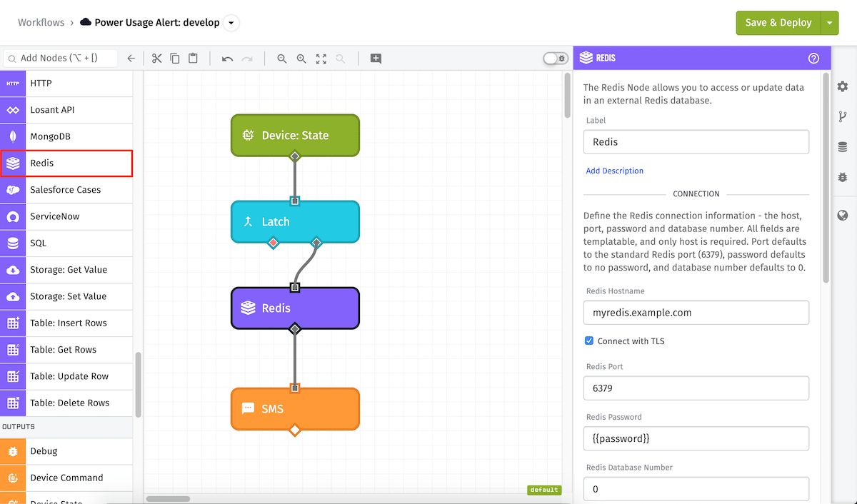Screen dimensions: 857x504
Task: Click the Label input field containing Redis
Action: coord(696,142)
